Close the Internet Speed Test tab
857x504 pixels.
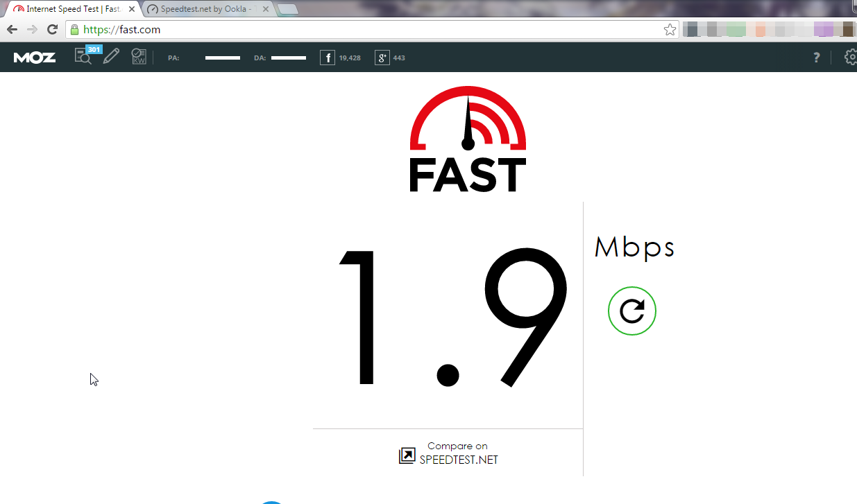(132, 9)
